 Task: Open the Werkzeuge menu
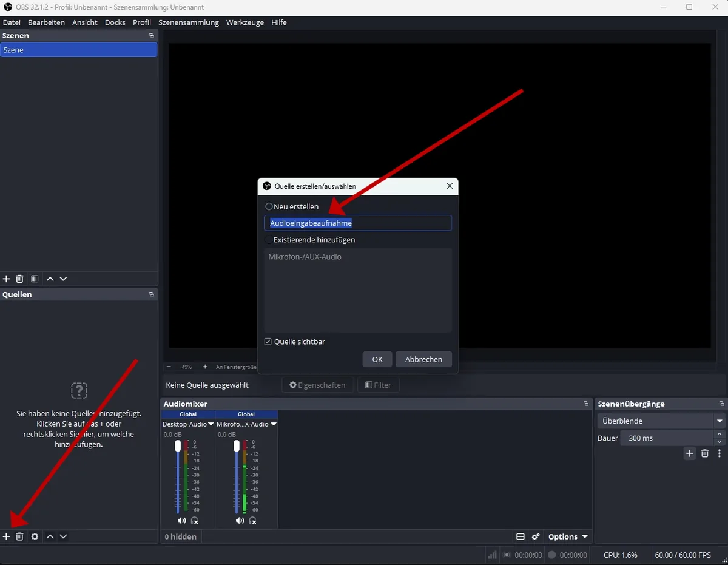click(x=245, y=22)
